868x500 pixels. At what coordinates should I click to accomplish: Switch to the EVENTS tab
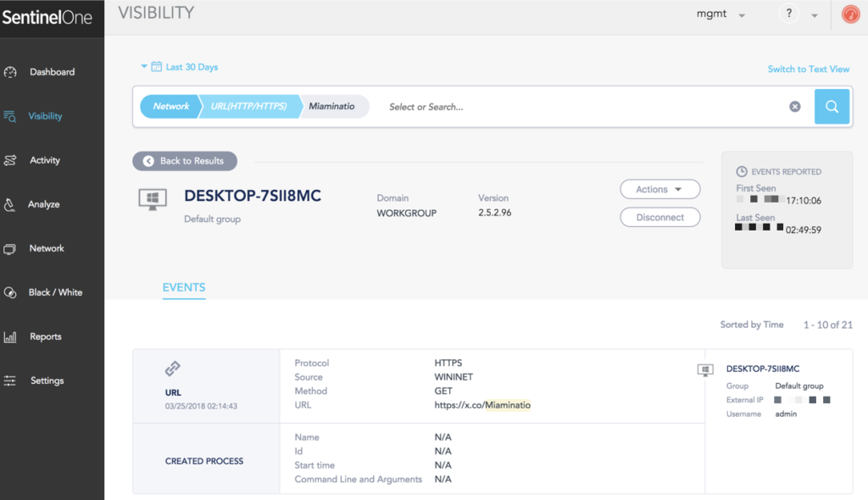[x=184, y=288]
